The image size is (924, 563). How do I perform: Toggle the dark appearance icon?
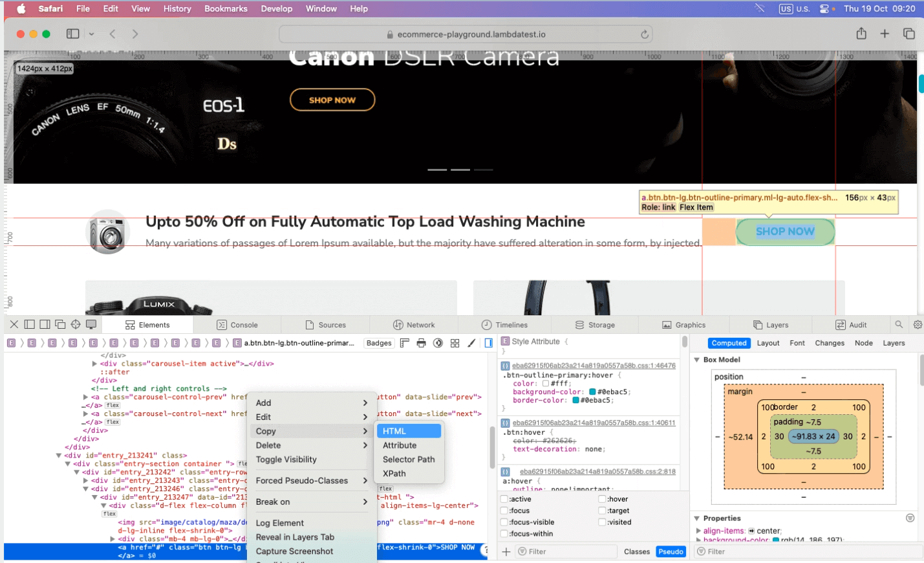click(438, 343)
